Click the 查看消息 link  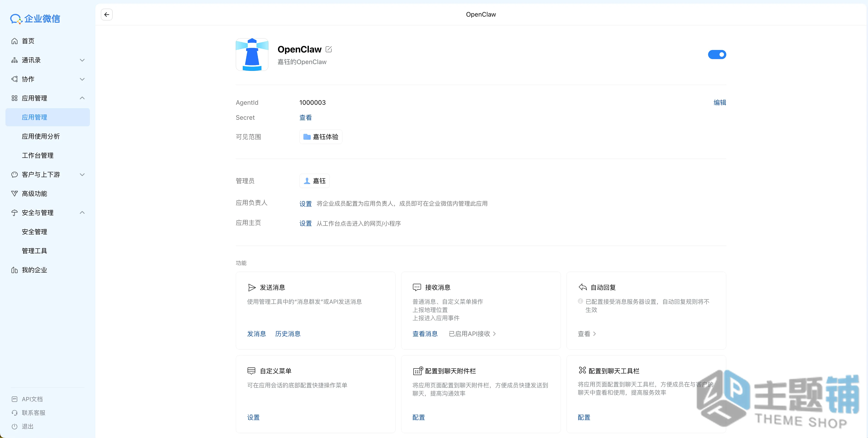(425, 334)
